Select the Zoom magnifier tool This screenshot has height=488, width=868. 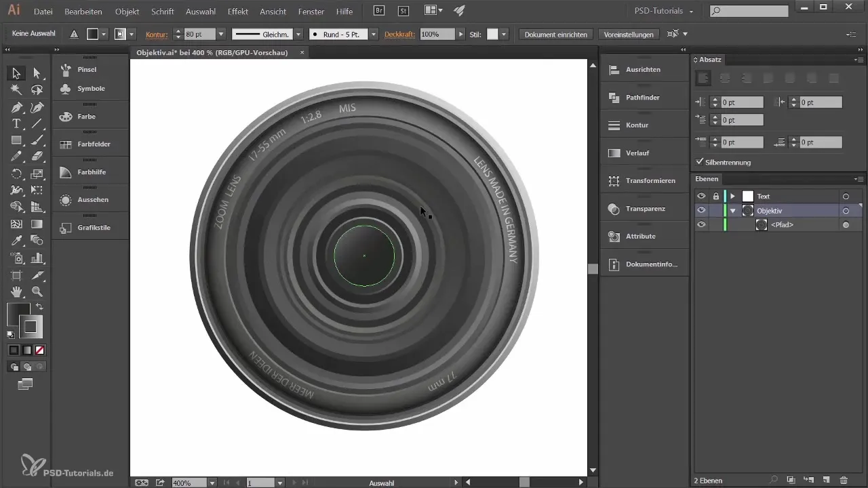point(37,291)
